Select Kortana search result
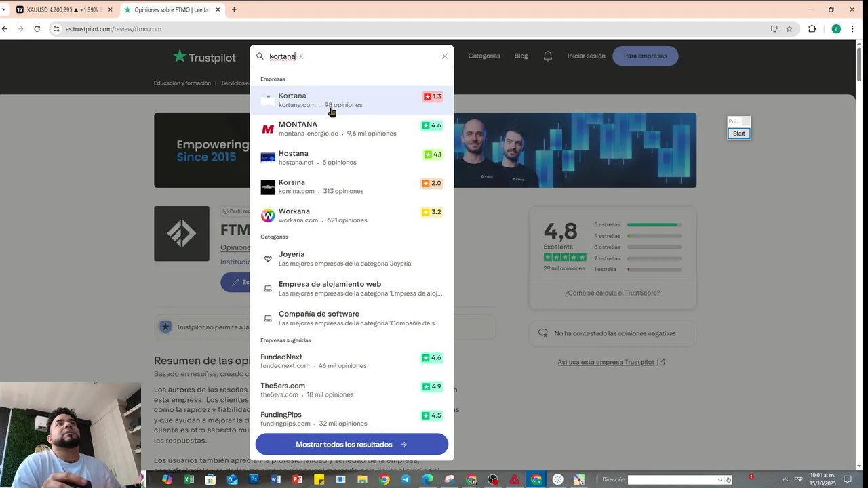This screenshot has width=868, height=488. click(352, 100)
